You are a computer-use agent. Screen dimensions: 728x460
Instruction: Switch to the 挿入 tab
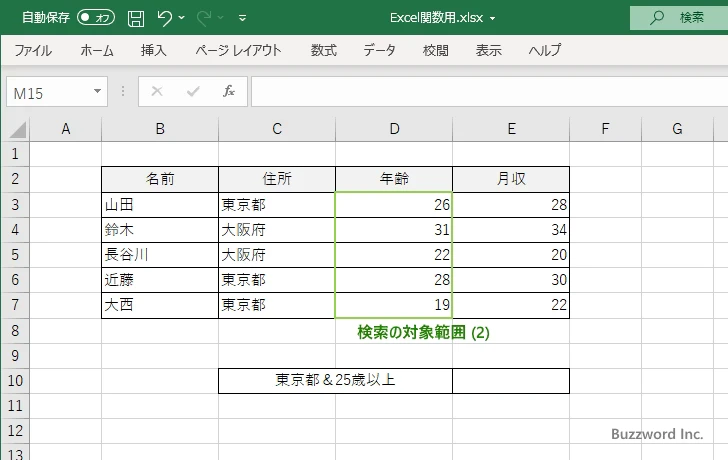(x=154, y=50)
